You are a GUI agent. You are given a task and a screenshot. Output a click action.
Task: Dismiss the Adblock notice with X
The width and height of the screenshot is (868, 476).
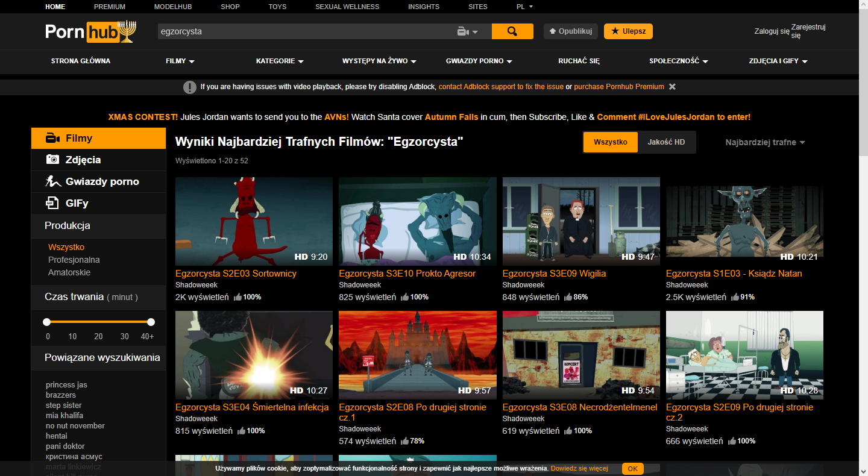click(x=672, y=87)
